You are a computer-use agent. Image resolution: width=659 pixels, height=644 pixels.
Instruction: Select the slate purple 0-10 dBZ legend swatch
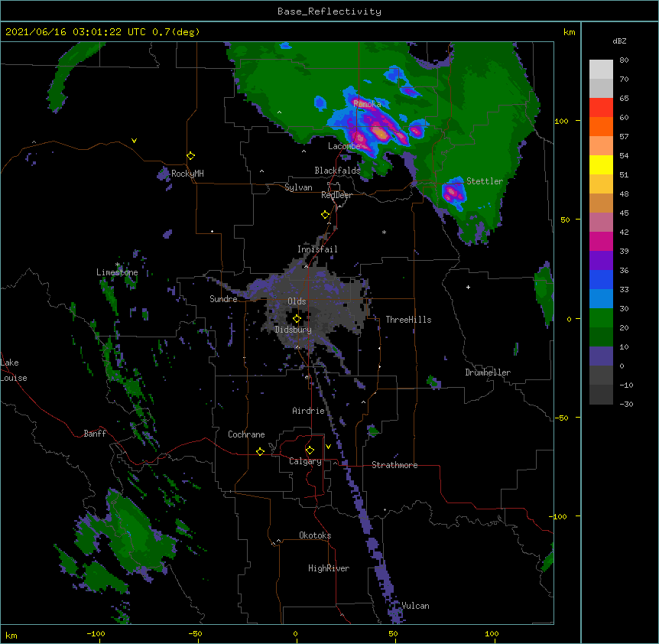pos(601,356)
